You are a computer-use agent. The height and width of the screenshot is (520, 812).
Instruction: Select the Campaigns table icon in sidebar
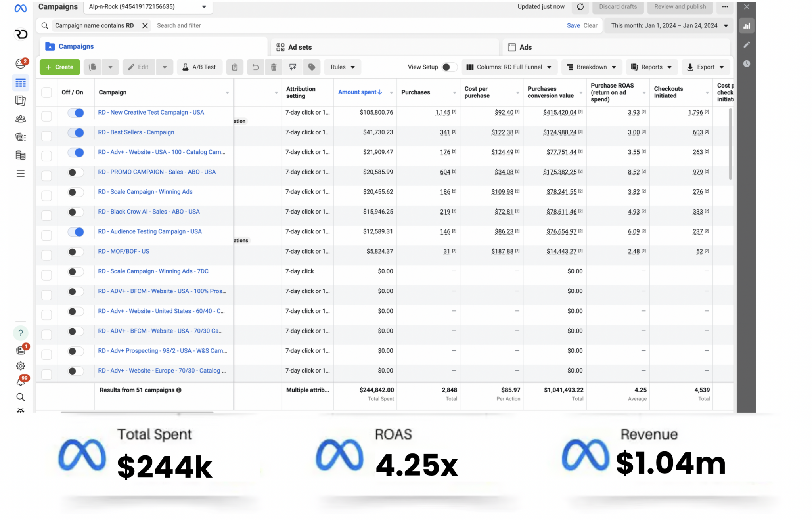click(x=20, y=83)
